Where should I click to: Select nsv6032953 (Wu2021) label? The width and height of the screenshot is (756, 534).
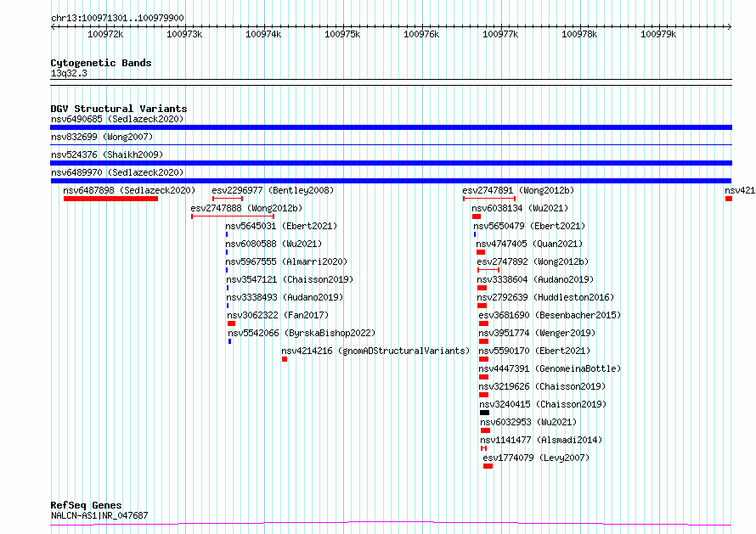(x=528, y=422)
